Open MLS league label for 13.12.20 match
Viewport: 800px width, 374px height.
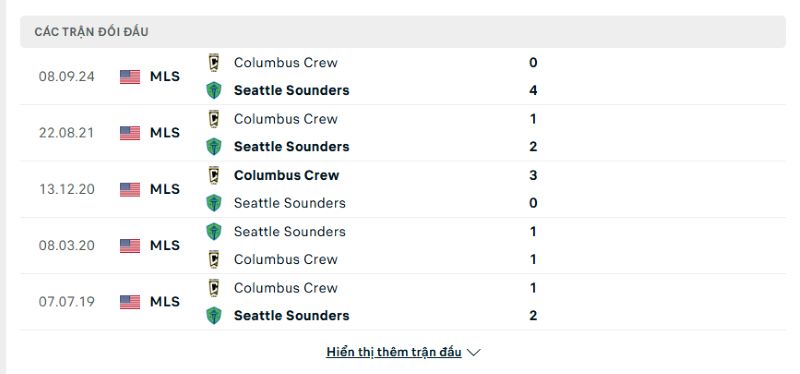tap(165, 189)
